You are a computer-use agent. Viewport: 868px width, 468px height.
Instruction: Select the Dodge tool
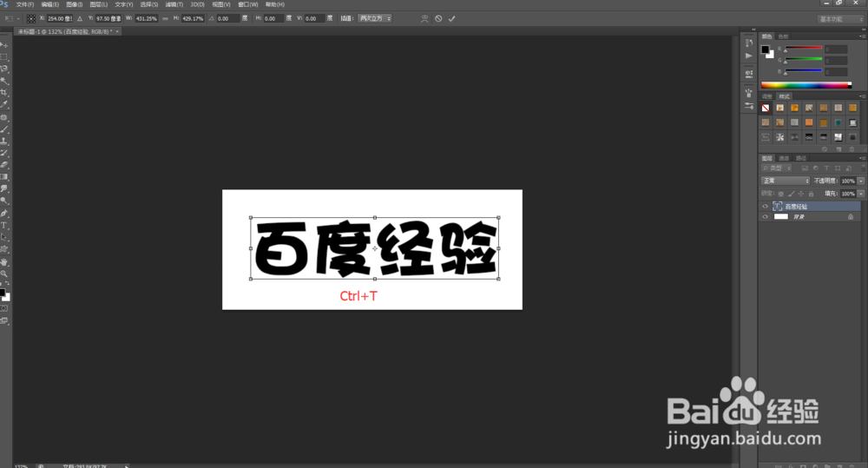tap(3, 201)
